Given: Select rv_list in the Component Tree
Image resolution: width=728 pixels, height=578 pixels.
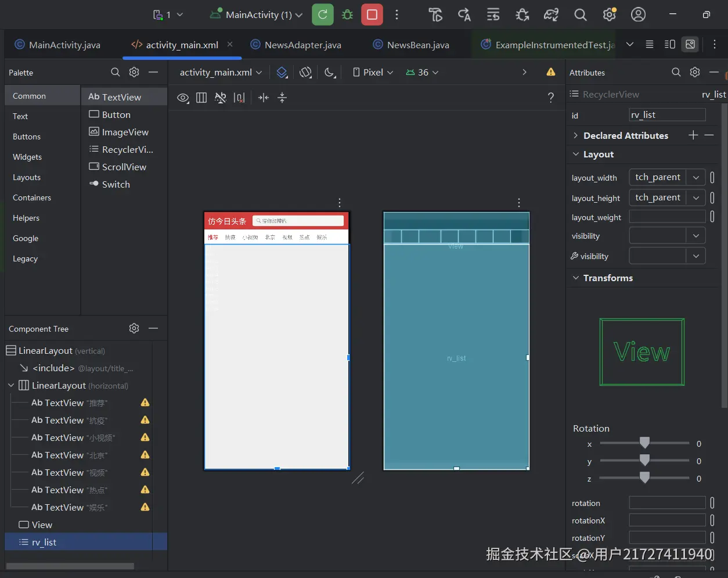Looking at the screenshot, I should pos(44,542).
